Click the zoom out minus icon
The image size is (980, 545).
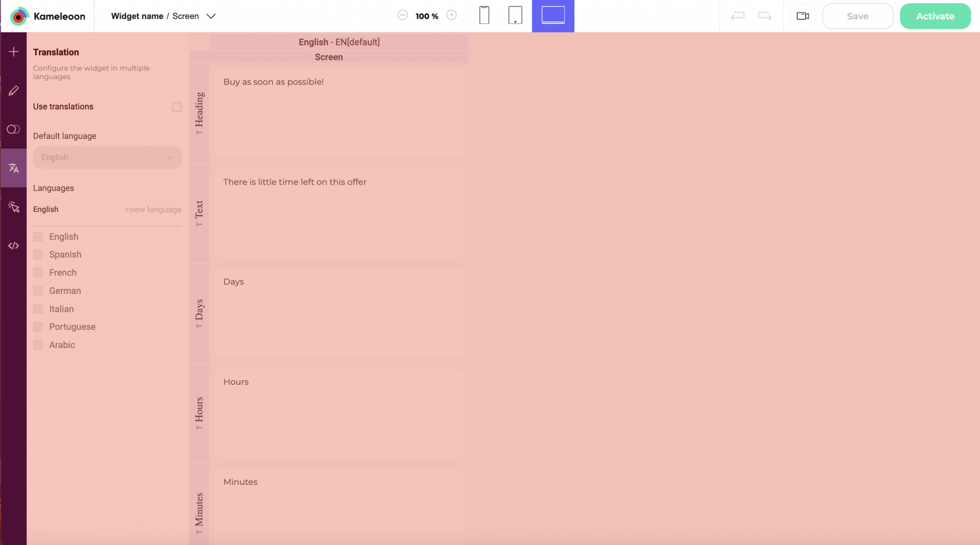[x=402, y=15]
